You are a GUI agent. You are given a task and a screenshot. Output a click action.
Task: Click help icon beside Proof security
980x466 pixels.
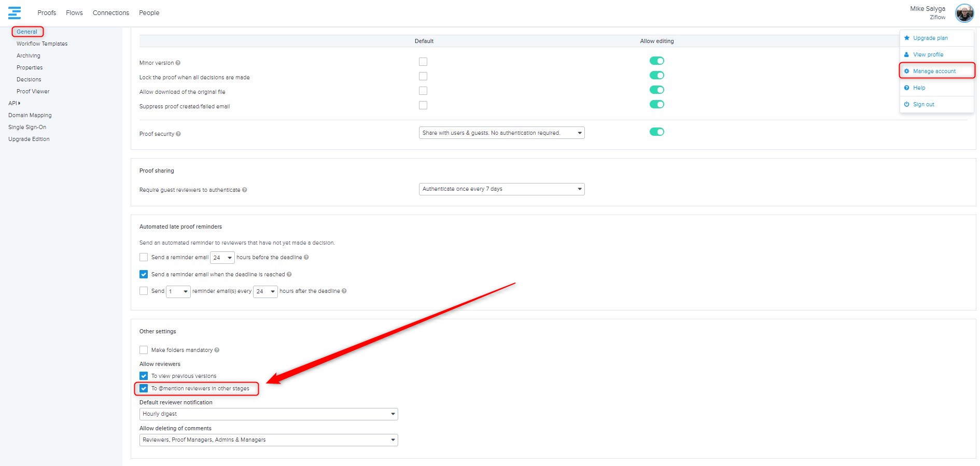coord(178,134)
